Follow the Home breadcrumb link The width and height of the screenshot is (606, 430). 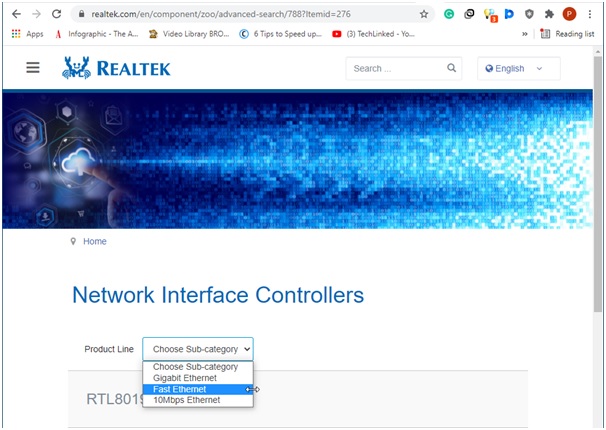coord(95,241)
